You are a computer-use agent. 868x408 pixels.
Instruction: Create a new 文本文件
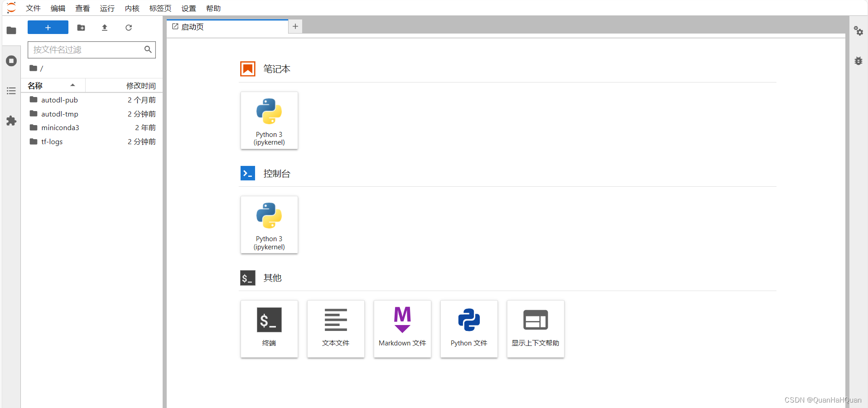point(336,329)
